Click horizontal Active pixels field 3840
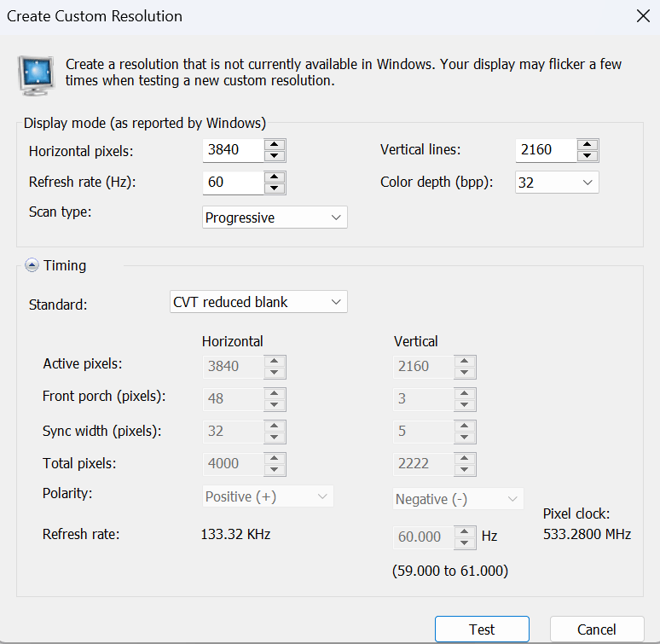The height and width of the screenshot is (644, 660). 233,367
